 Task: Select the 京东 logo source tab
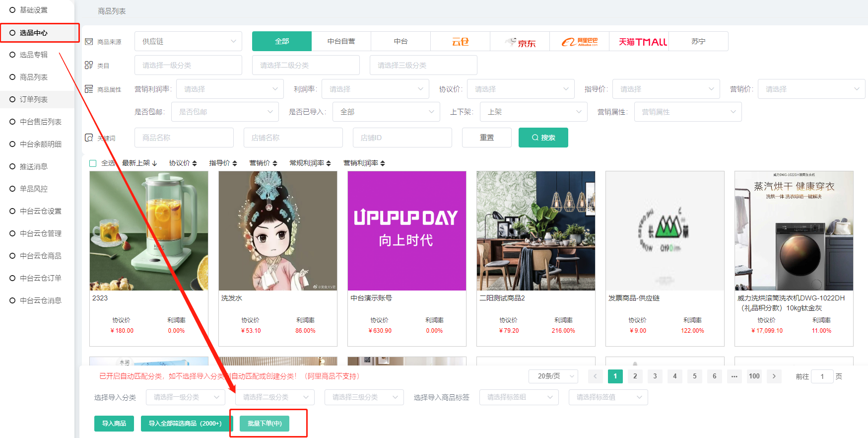click(520, 41)
